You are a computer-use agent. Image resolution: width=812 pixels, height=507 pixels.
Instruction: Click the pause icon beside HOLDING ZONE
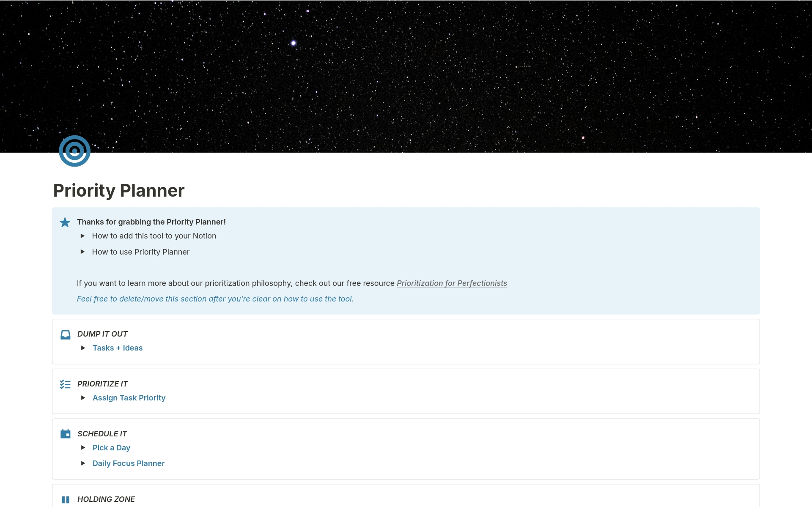point(66,500)
